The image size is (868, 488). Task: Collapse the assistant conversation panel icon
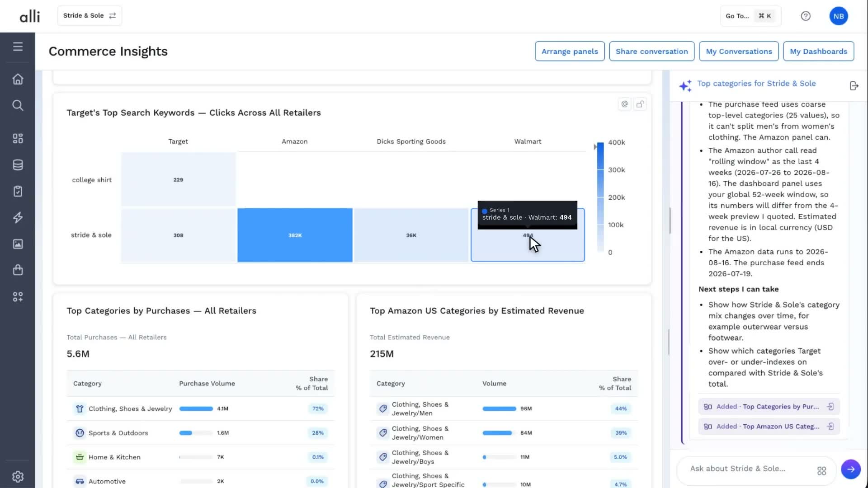coord(854,86)
